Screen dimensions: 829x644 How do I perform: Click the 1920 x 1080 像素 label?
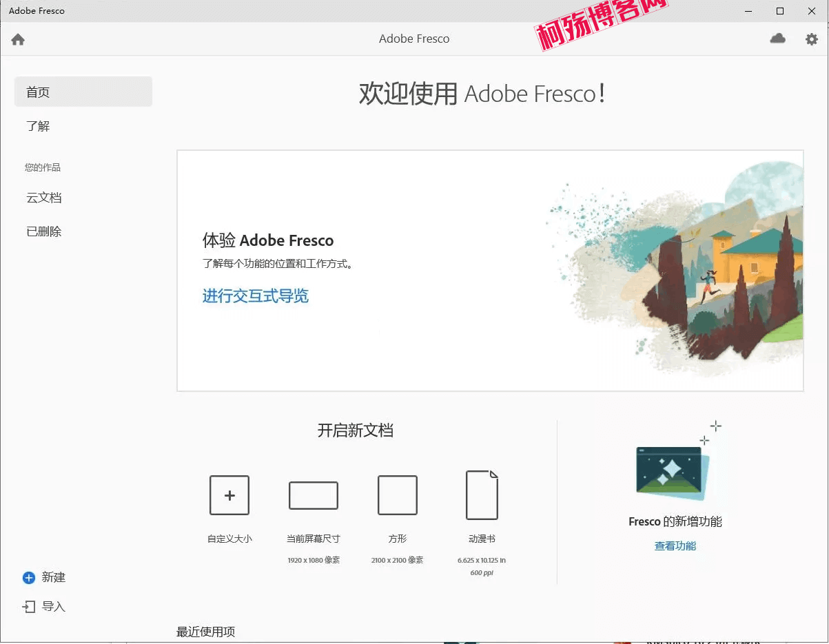tap(314, 560)
